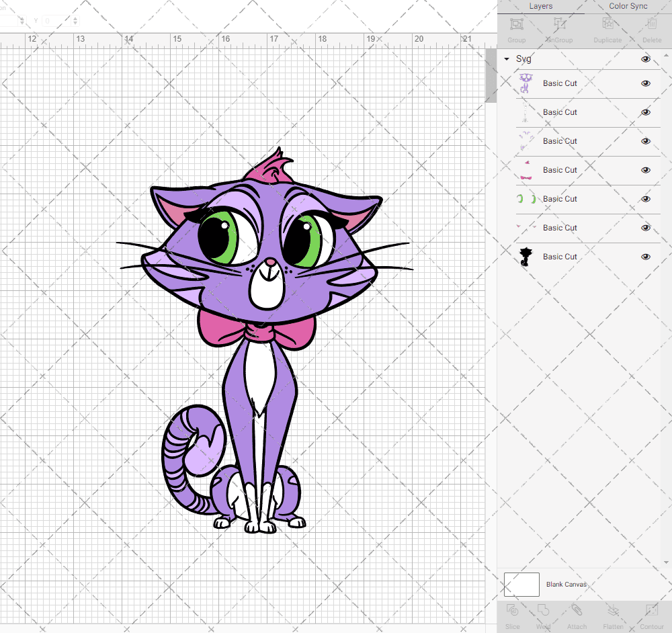Click the Basic Cut label of the black silhouette layer
The height and width of the screenshot is (633, 672).
click(x=560, y=257)
